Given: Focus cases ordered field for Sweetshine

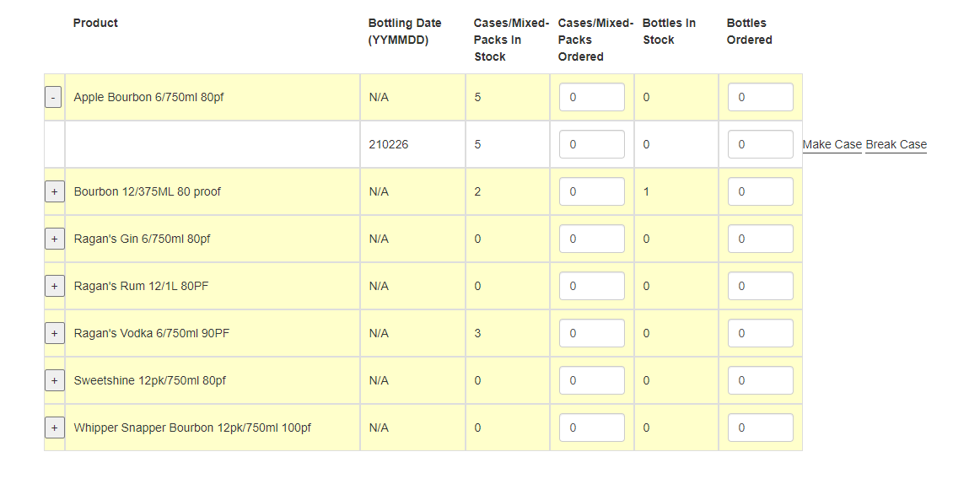Looking at the screenshot, I should [592, 380].
